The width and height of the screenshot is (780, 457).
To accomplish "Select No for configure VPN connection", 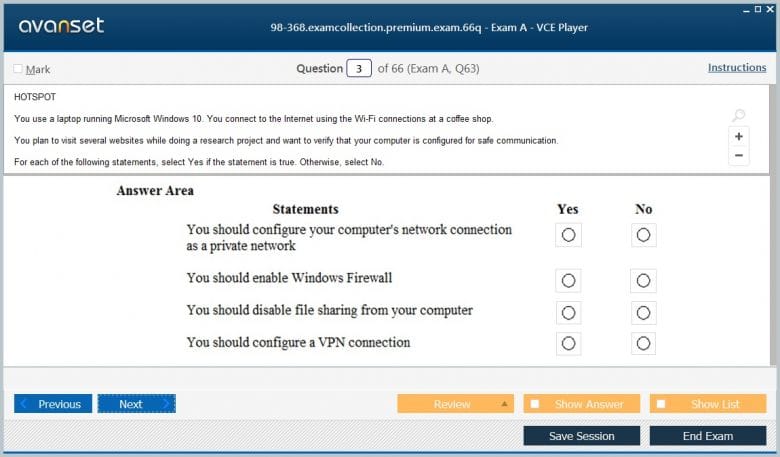I will click(643, 344).
